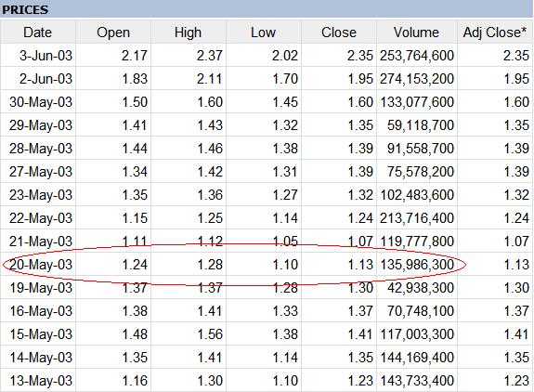Select the 13-May-03 date cell

(x=38, y=381)
